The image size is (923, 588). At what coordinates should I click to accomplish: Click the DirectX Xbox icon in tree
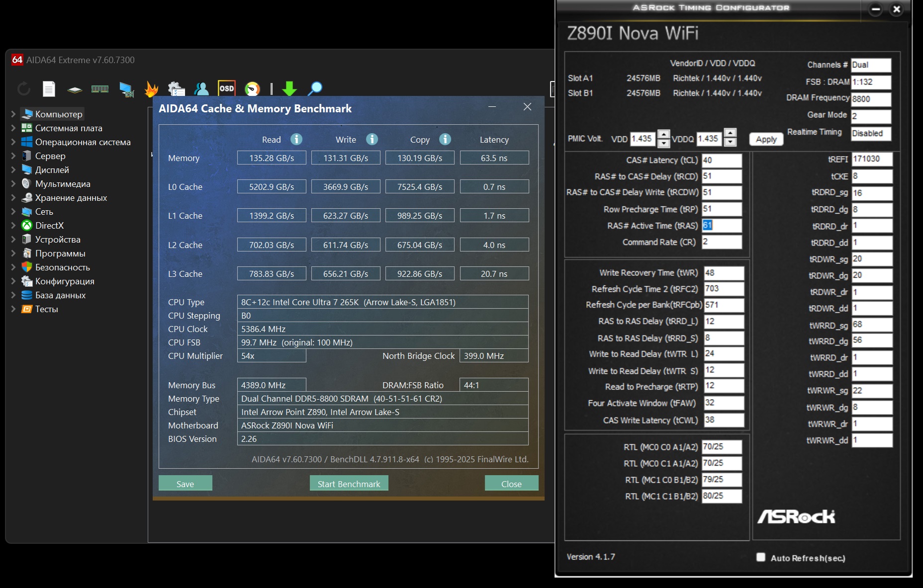(x=27, y=225)
